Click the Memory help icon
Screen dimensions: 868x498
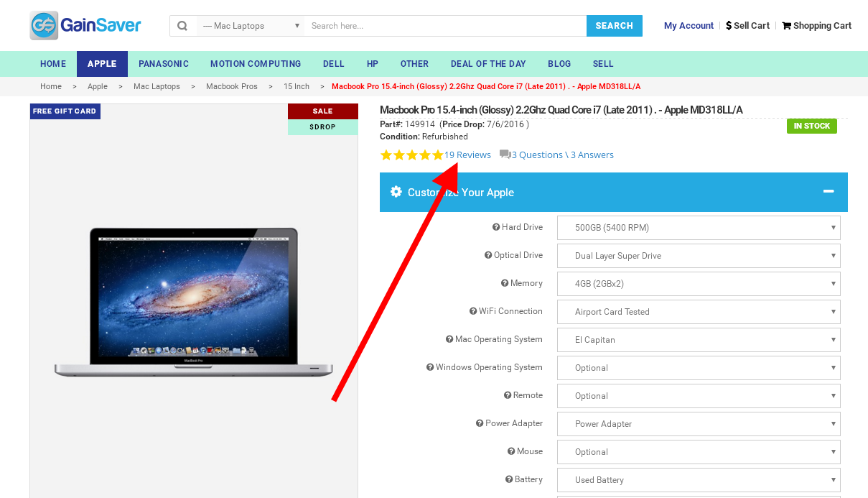(x=505, y=283)
